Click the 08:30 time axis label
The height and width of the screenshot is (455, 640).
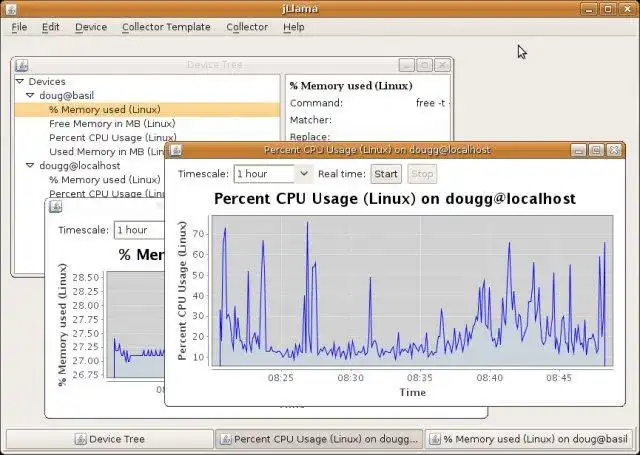point(350,378)
